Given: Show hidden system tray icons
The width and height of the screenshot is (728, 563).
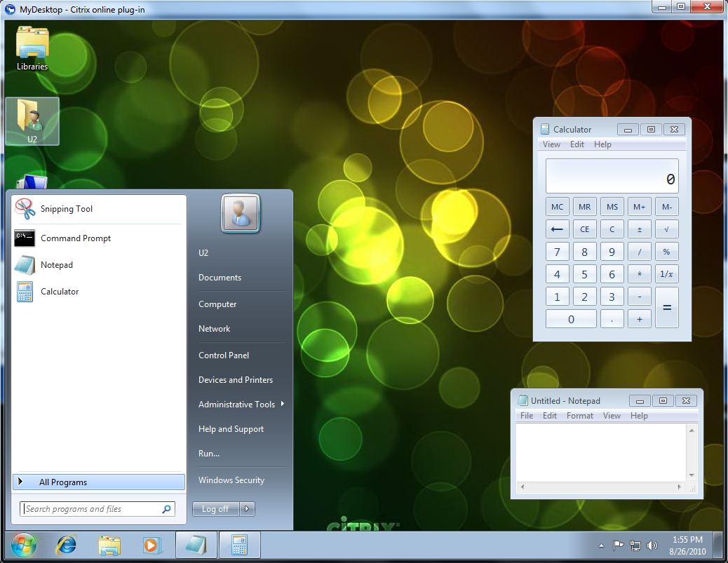Looking at the screenshot, I should 601,545.
